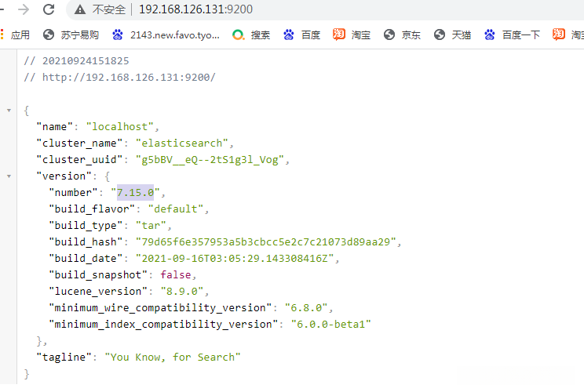The image size is (584, 392).
Task: Collapse the root JSON object arrow
Action: (x=9, y=111)
